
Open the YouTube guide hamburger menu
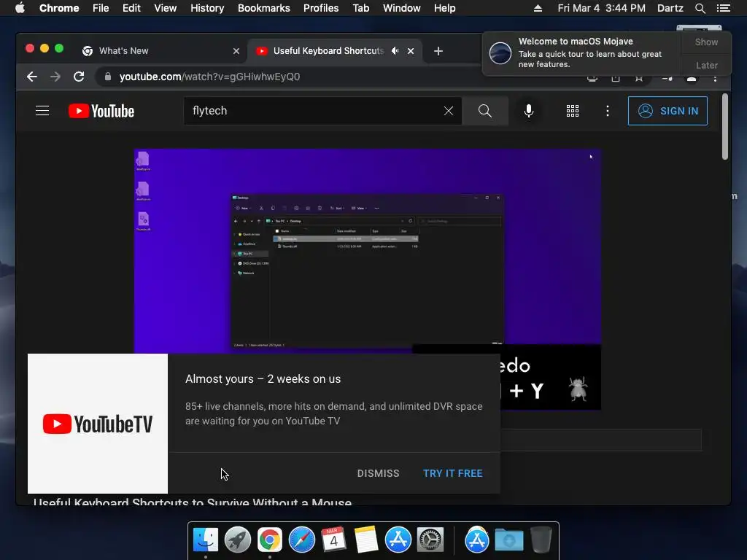click(42, 111)
